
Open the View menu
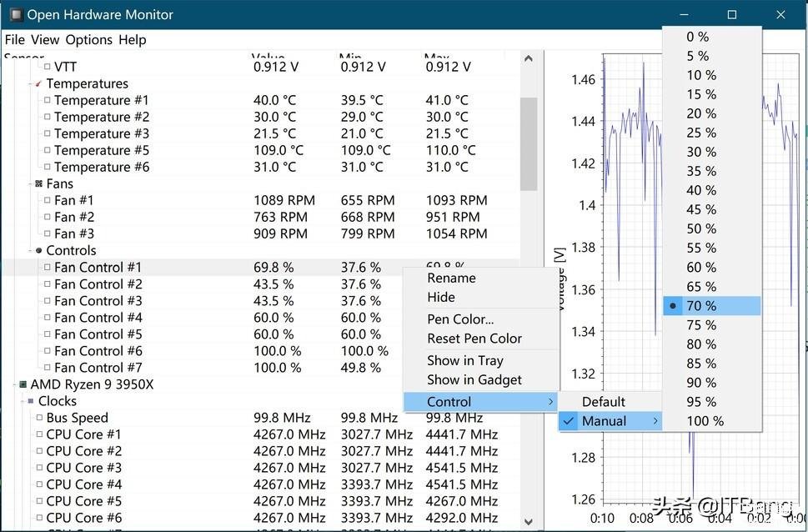pos(45,40)
